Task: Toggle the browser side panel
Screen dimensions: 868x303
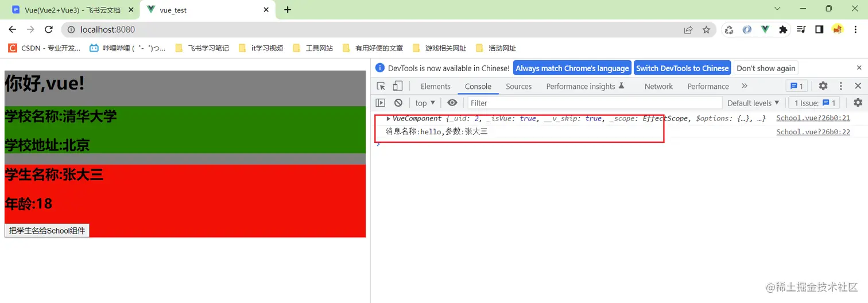Action: pyautogui.click(x=819, y=30)
